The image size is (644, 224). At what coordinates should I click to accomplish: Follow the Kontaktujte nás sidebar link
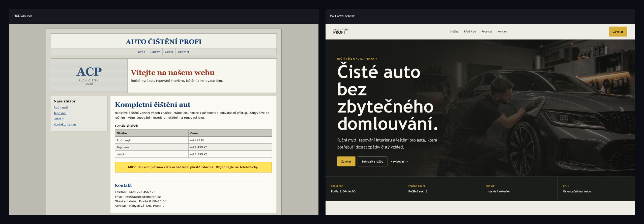(x=65, y=125)
